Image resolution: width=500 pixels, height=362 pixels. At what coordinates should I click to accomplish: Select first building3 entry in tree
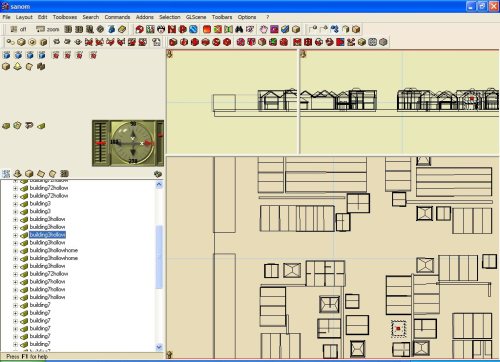coord(40,204)
